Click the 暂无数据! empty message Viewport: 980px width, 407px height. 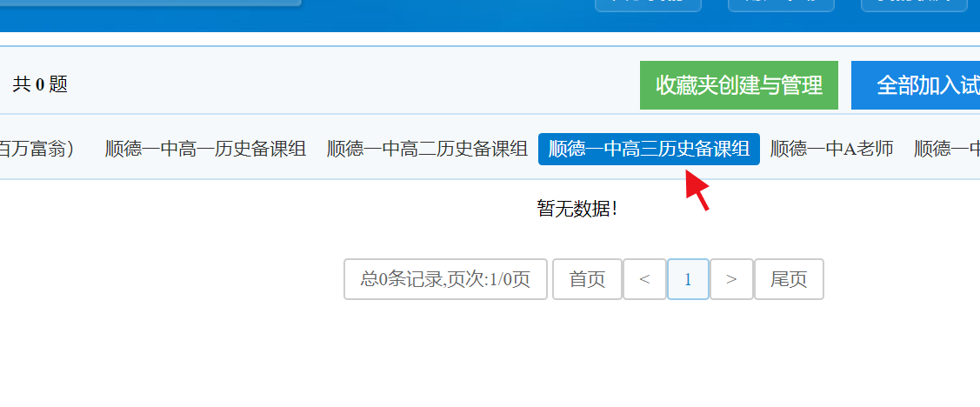pos(577,209)
